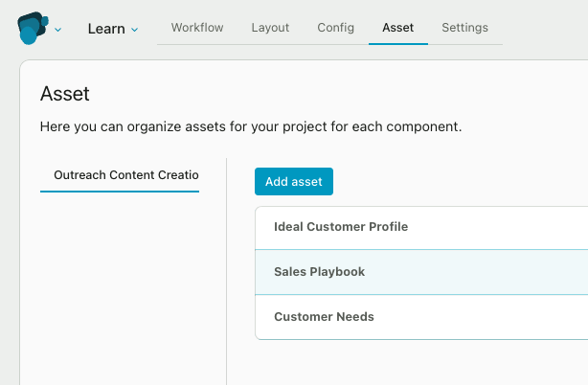Expand the chevron next to Learn
This screenshot has height=385, width=588.
pyautogui.click(x=135, y=30)
